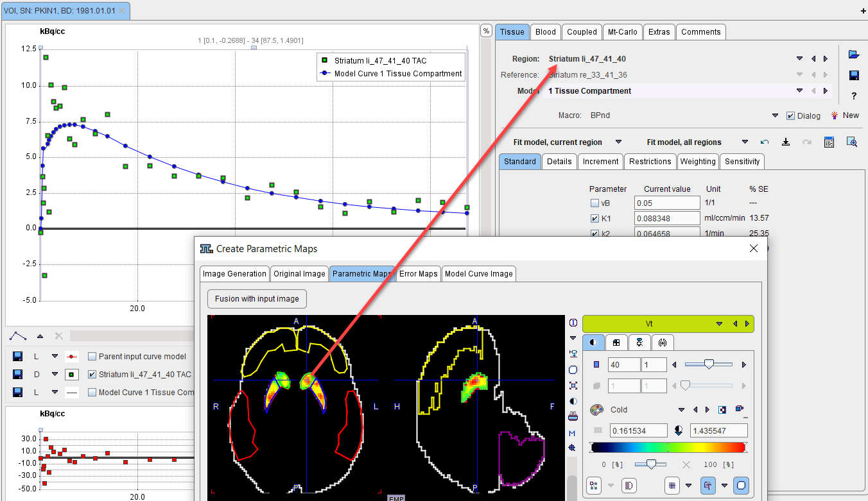Open the Model Curve Image tab
The width and height of the screenshot is (868, 501).
pyautogui.click(x=479, y=273)
